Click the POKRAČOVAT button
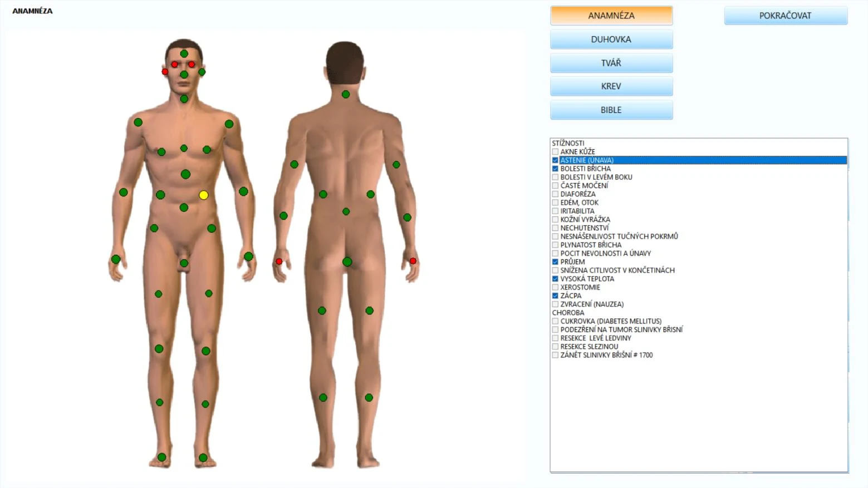Viewport: 868px width, 488px height. click(x=786, y=16)
